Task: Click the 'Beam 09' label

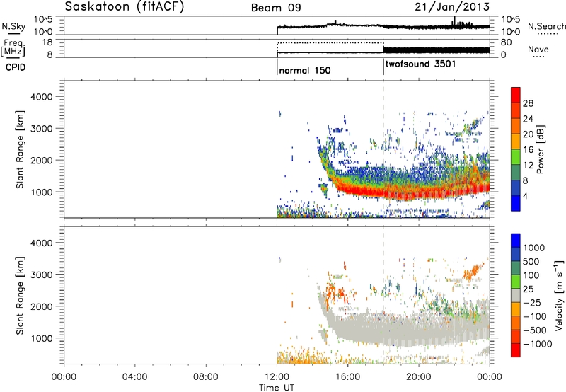Action: point(276,8)
